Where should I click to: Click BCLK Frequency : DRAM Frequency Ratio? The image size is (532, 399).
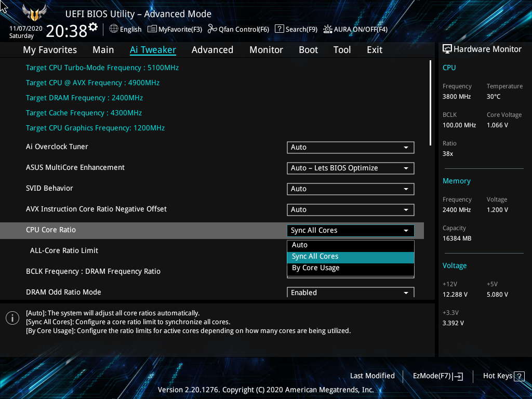94,271
